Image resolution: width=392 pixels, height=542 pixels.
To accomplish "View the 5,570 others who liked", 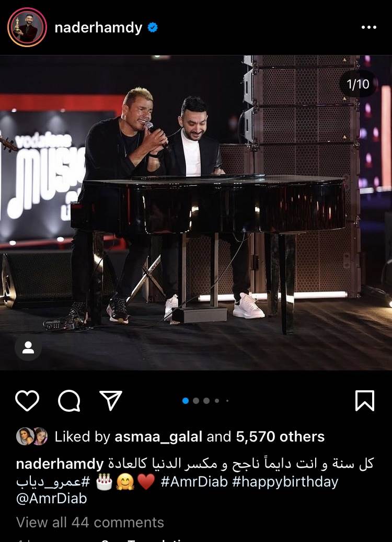I will click(x=280, y=436).
